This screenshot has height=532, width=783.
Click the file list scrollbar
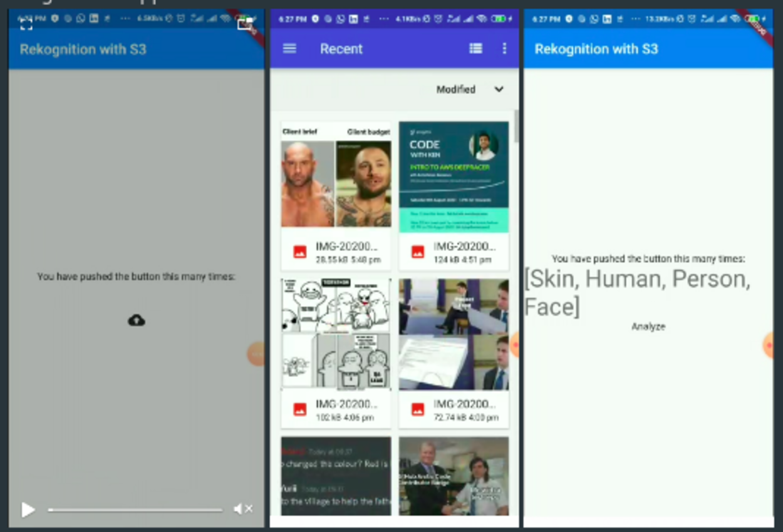516,125
